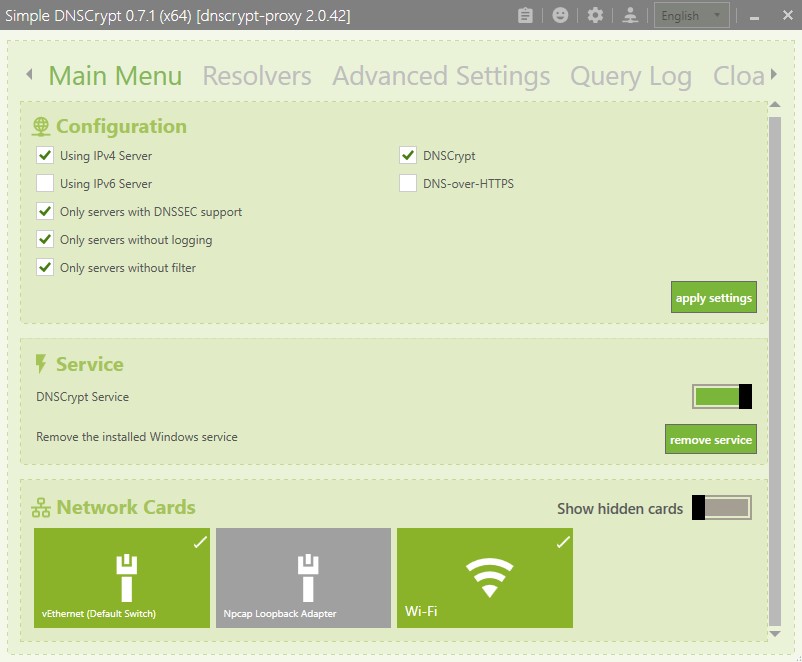
Task: Click the Configuration section heading
Action: [x=121, y=126]
